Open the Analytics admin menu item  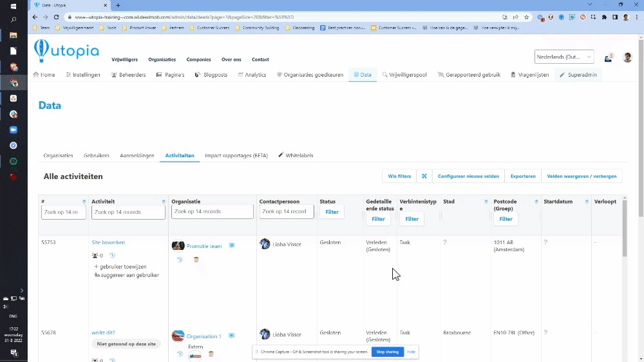pos(252,75)
